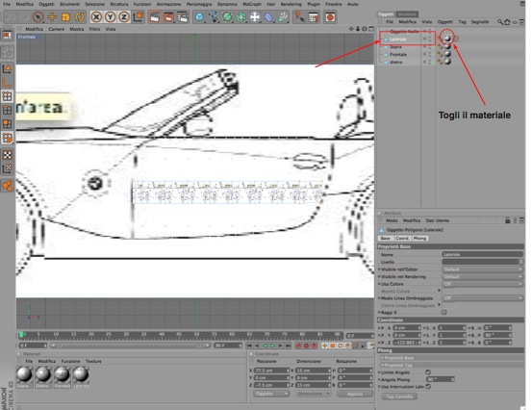Switch to the Coord. attribute tab
The width and height of the screenshot is (532, 410).
403,239
